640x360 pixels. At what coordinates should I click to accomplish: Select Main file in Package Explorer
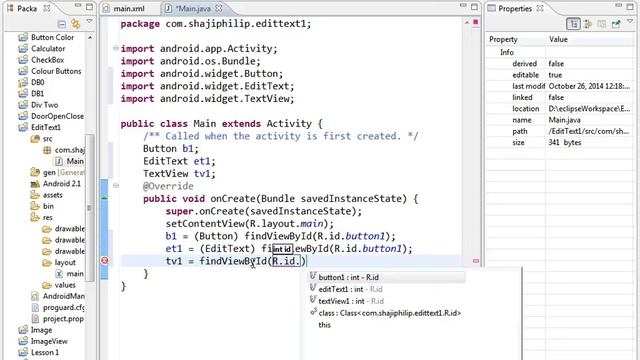[x=75, y=161]
